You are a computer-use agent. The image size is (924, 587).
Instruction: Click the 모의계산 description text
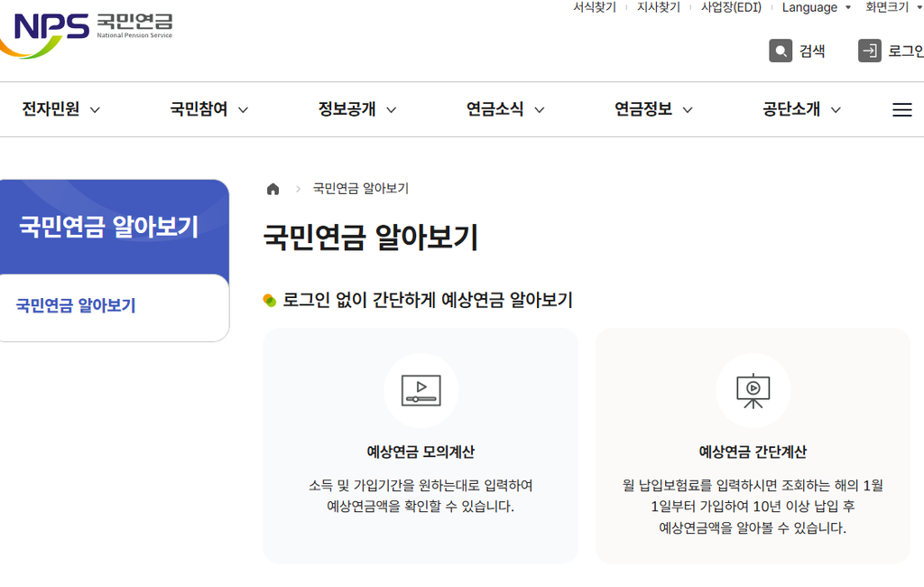click(x=420, y=496)
